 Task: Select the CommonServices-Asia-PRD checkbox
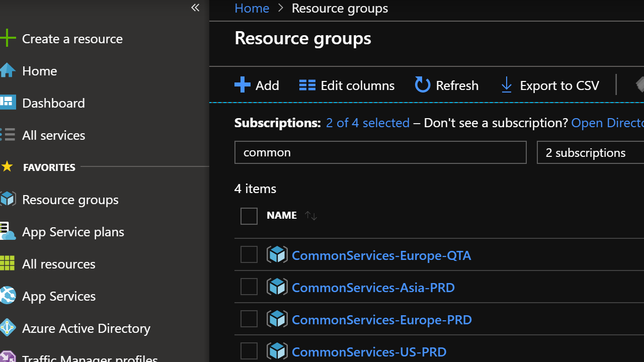coord(249,287)
